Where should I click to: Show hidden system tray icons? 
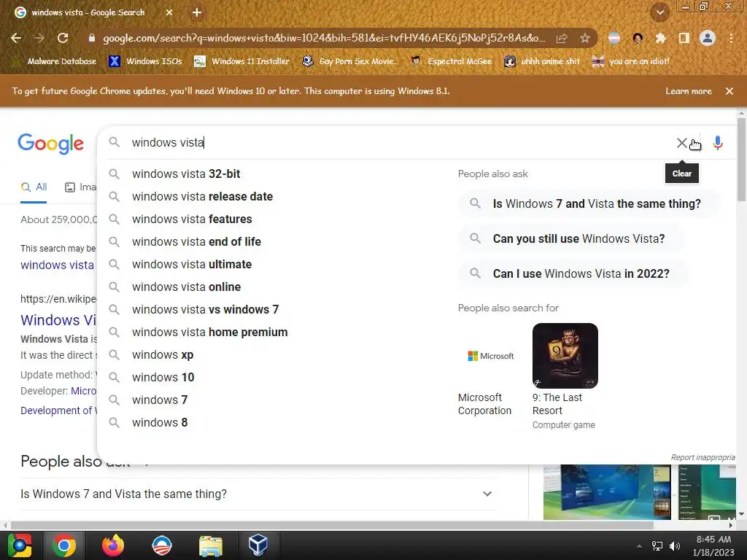tap(639, 545)
